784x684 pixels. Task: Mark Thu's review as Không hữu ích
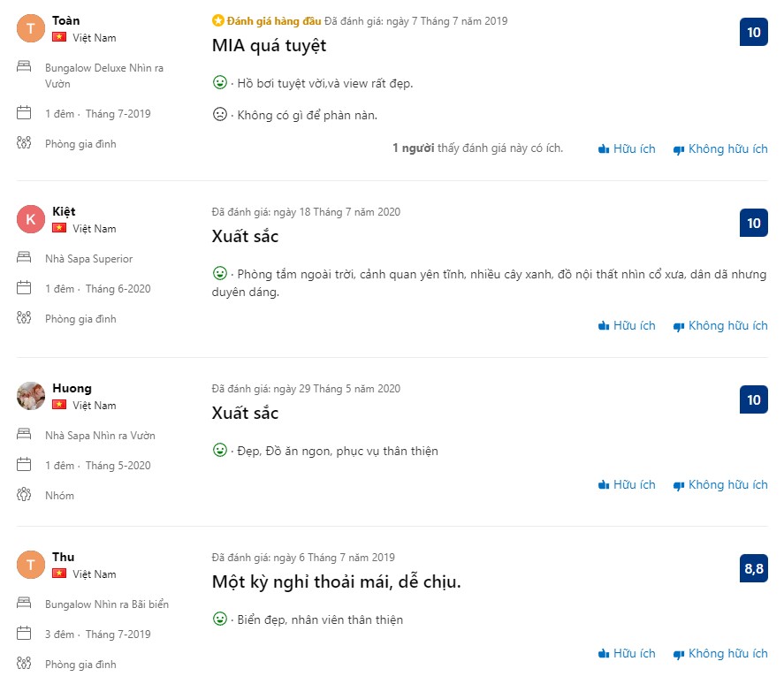coord(719,654)
